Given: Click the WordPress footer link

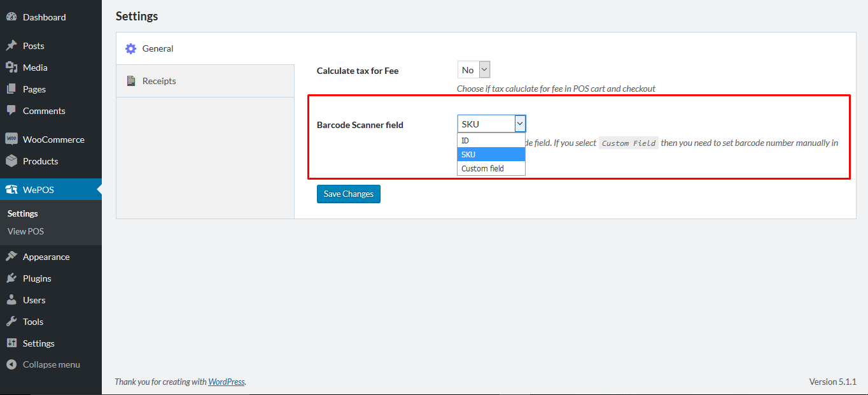Looking at the screenshot, I should (x=227, y=382).
